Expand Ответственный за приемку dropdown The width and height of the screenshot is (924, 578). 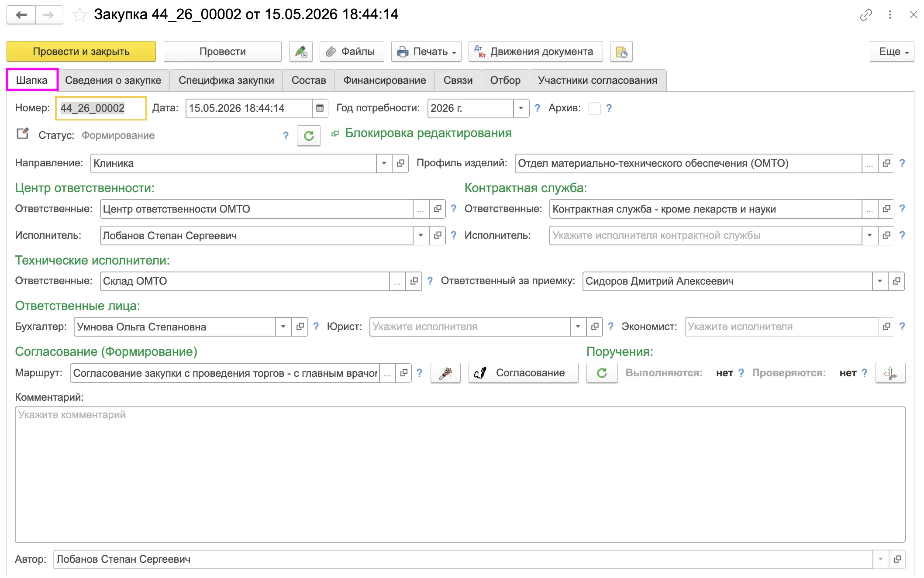click(x=880, y=281)
